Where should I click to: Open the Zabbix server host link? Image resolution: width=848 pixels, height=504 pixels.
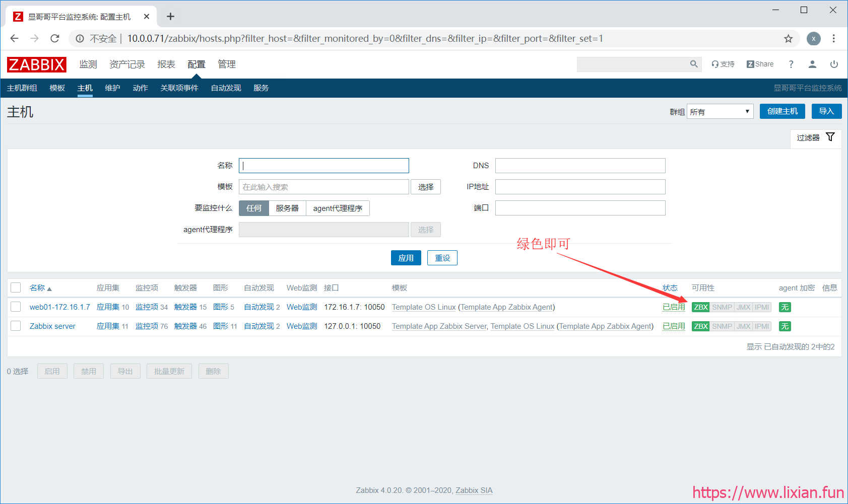(x=52, y=326)
